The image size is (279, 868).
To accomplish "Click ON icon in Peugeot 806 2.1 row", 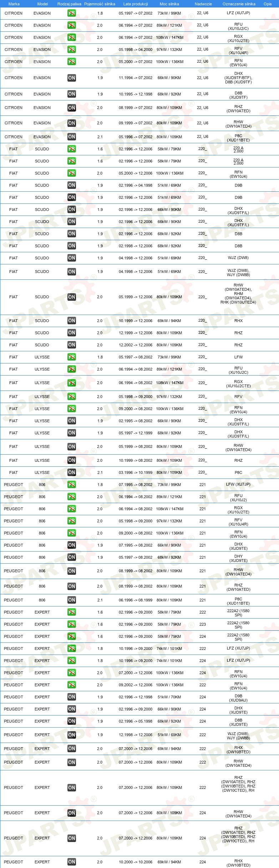I will [x=72, y=600].
